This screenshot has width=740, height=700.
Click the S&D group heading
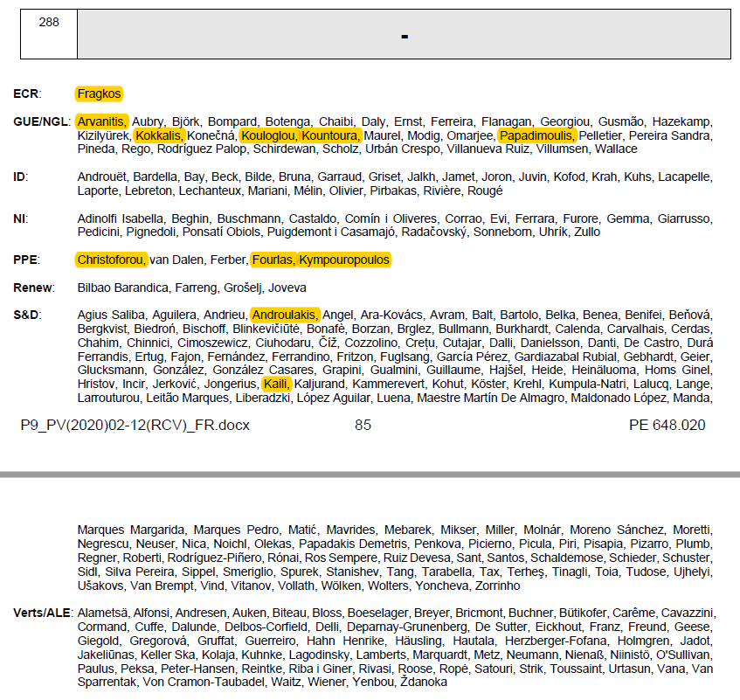click(x=28, y=315)
